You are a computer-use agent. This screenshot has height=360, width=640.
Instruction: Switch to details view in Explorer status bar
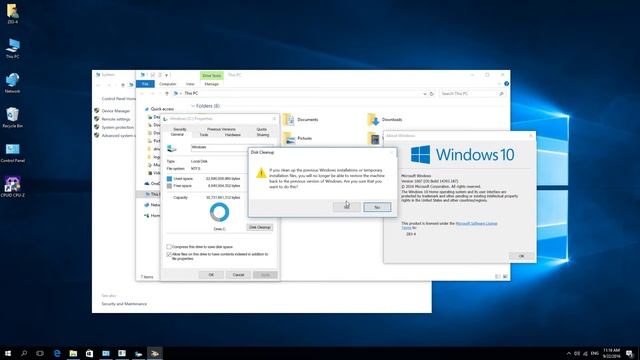click(x=498, y=276)
